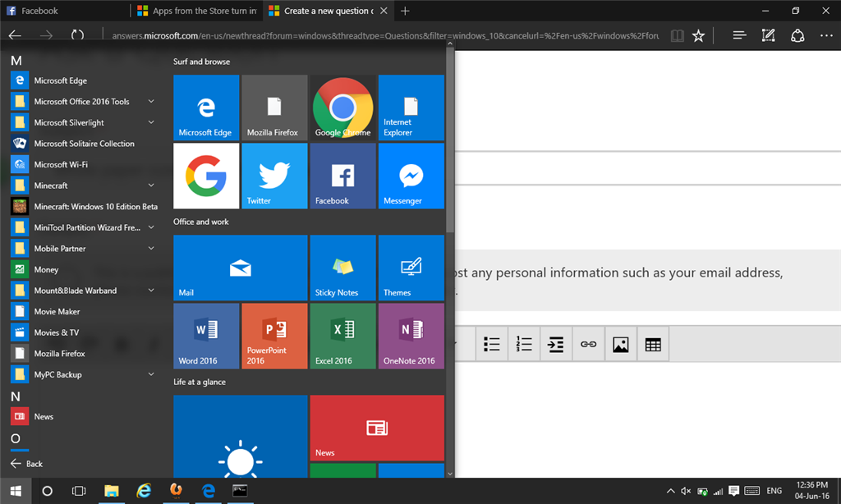
Task: Launch the Facebook tile
Action: [342, 176]
